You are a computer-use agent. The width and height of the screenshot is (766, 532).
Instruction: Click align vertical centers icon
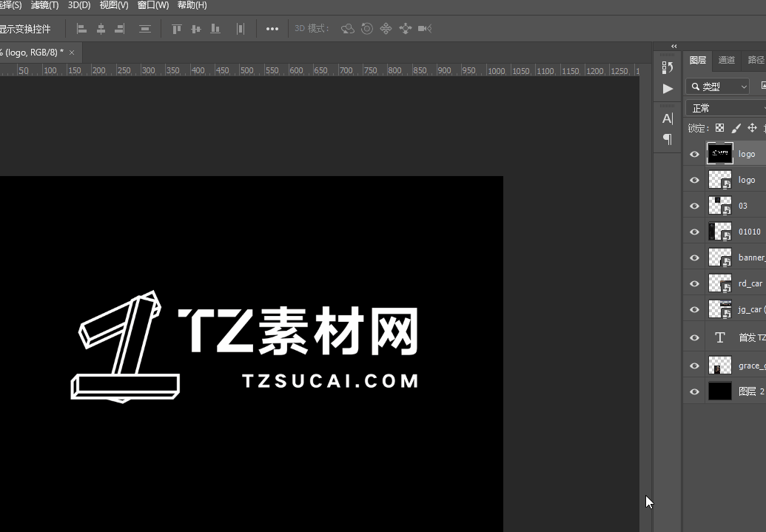coord(196,29)
